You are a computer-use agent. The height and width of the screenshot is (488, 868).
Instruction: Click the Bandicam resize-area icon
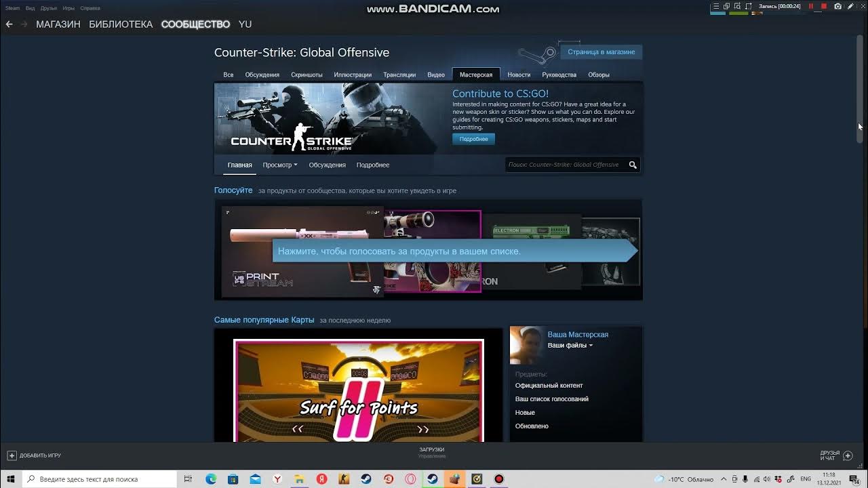coord(748,6)
